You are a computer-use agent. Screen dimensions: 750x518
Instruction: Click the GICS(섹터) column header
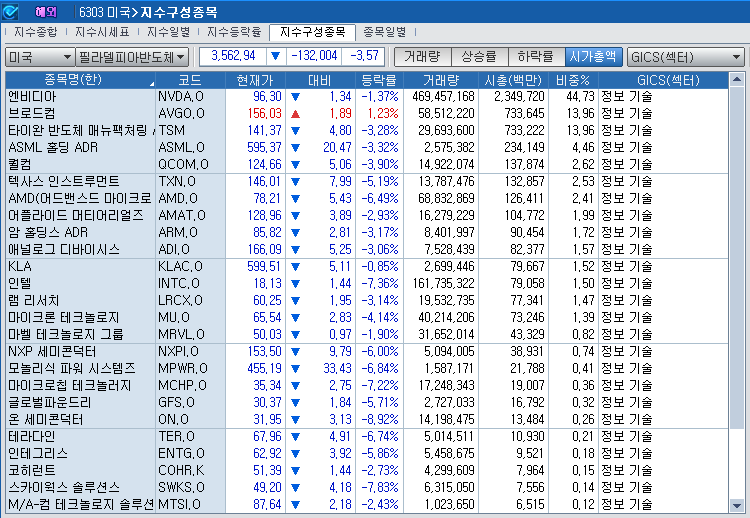(663, 80)
